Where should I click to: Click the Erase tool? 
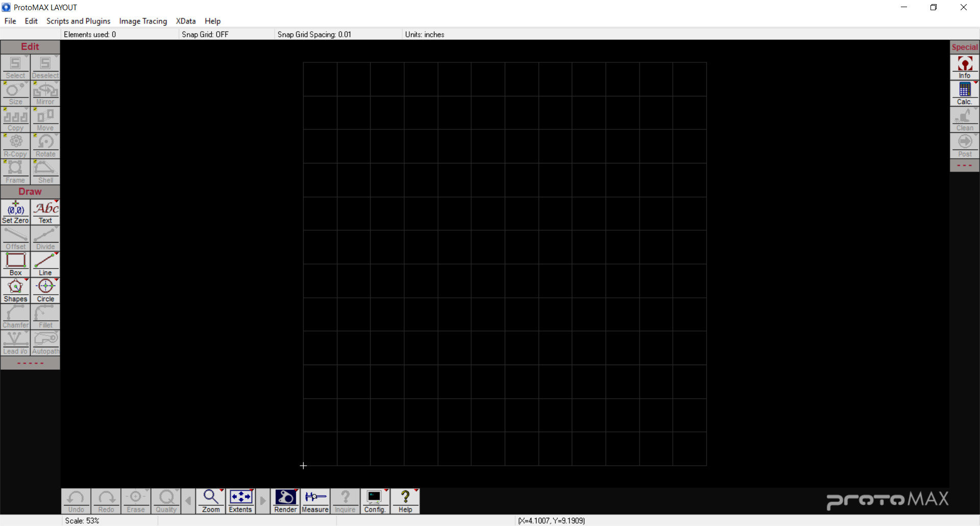136,501
